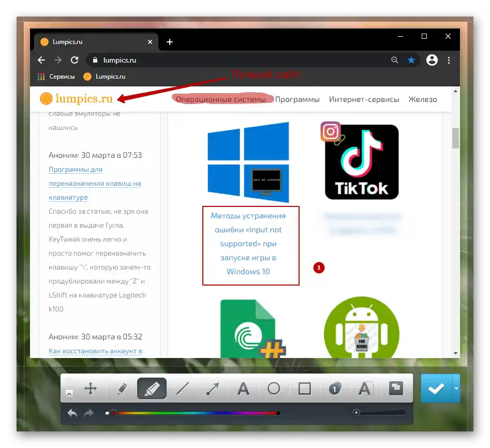Select the arrow drawing tool

(213, 389)
